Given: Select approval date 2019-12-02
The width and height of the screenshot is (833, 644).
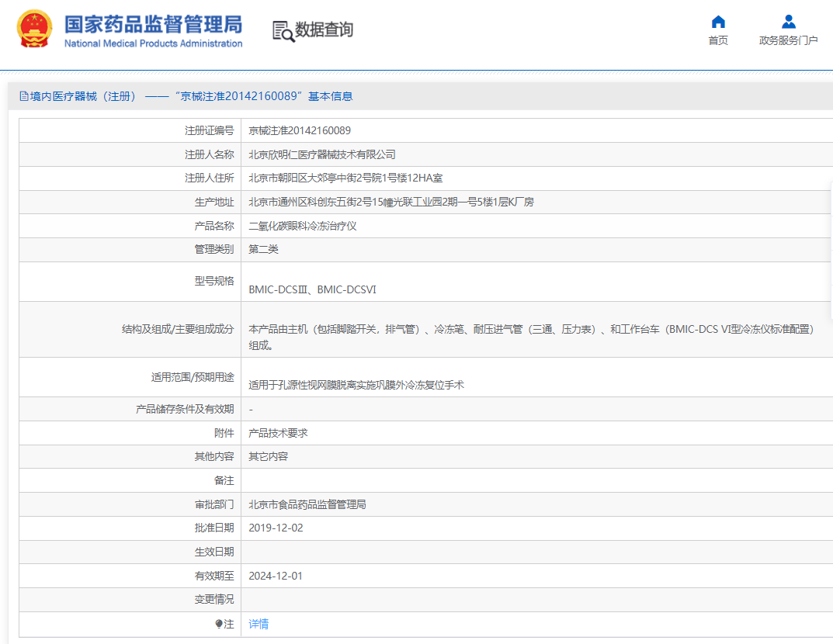Looking at the screenshot, I should click(276, 528).
